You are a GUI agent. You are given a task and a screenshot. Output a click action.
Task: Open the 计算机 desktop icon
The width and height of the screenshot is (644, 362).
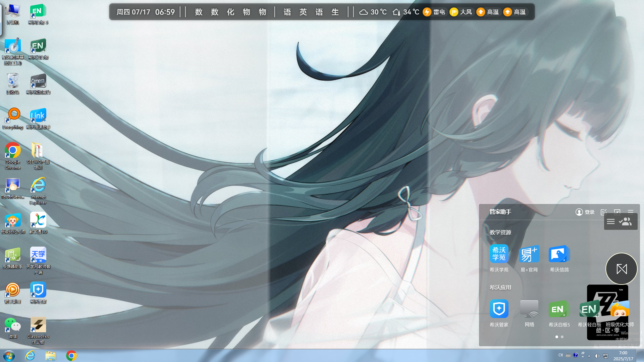click(x=12, y=14)
